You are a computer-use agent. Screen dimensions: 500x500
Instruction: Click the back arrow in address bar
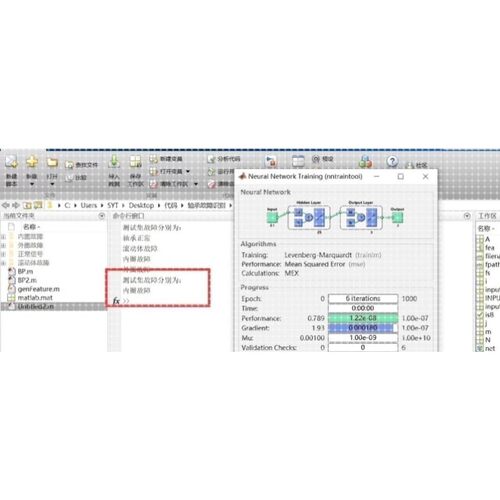click(x=6, y=205)
